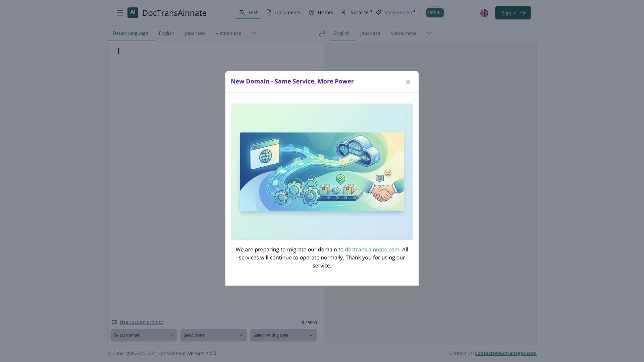Switch to the Text tab
Image resolution: width=644 pixels, height=362 pixels.
point(248,13)
